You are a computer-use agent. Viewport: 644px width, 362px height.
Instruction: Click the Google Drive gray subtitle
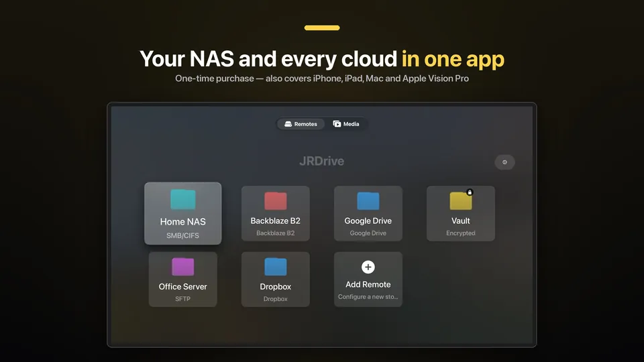[x=368, y=233]
